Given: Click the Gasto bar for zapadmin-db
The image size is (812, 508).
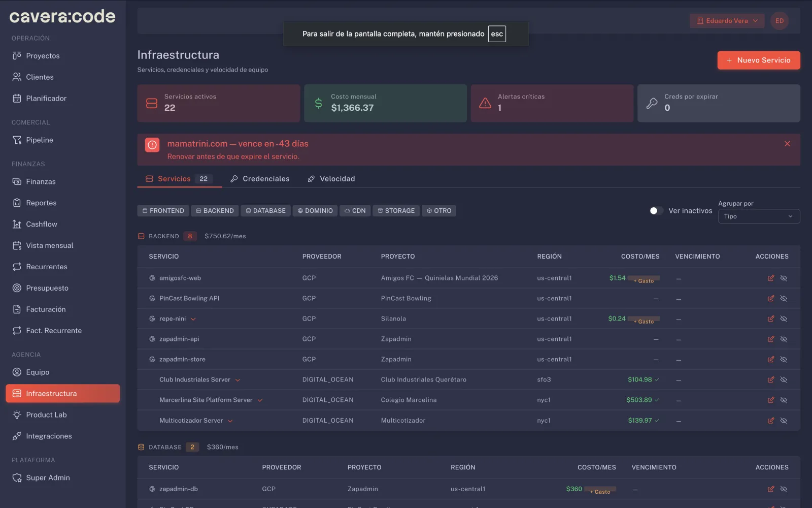Looking at the screenshot, I should pyautogui.click(x=600, y=490).
